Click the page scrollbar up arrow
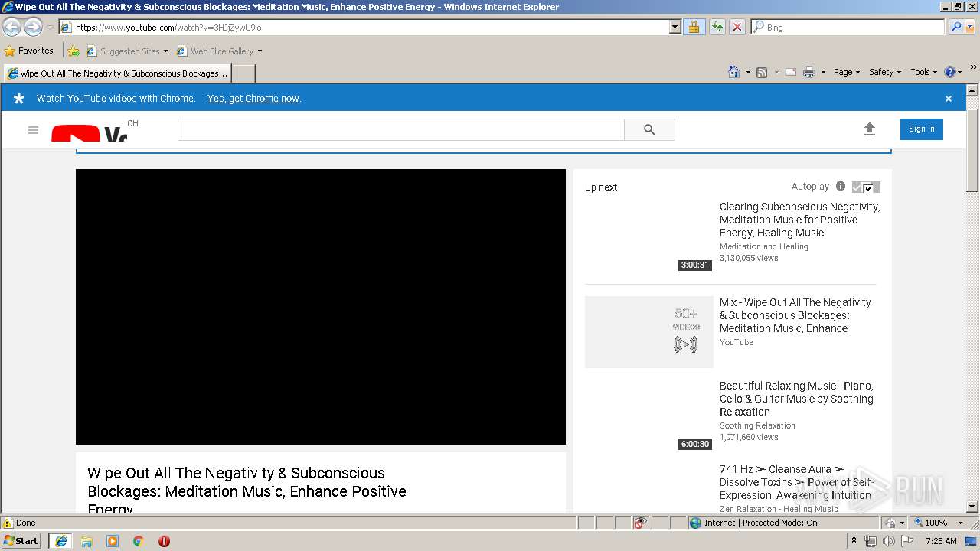This screenshot has height=551, width=980. [972, 90]
